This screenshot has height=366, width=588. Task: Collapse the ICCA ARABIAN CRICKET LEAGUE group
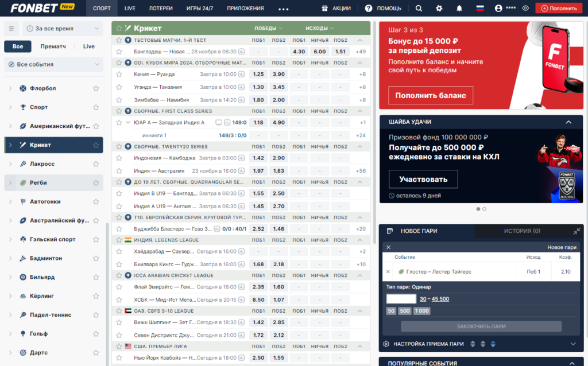359,275
